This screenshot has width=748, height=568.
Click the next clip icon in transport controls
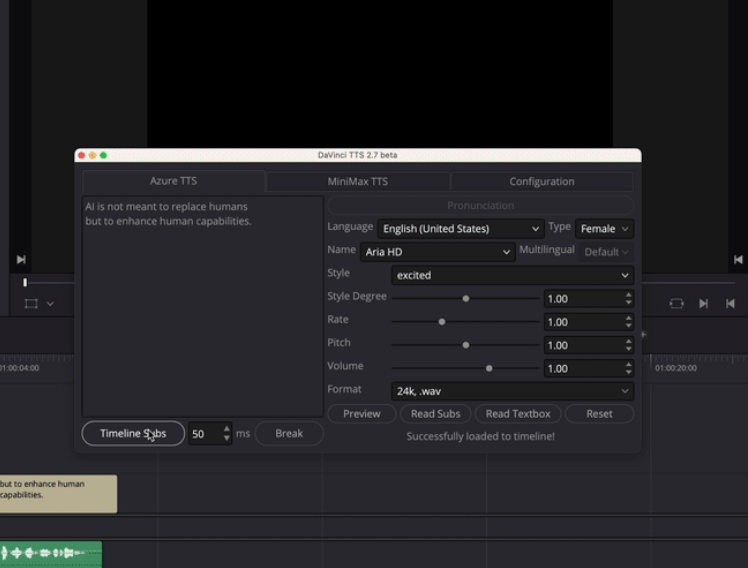pos(704,304)
